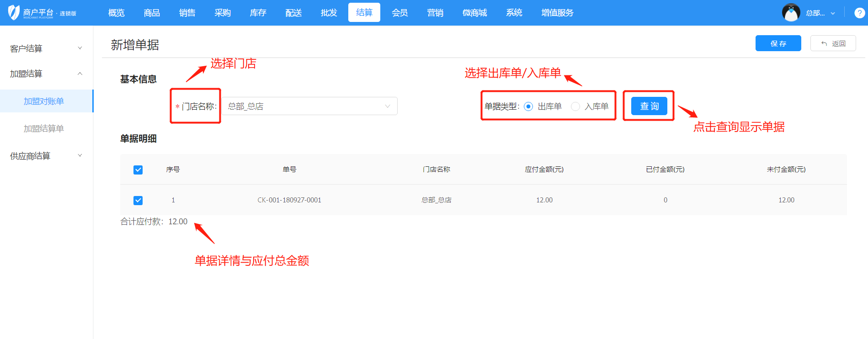
Task: Select the 出库单 radio option
Action: click(528, 106)
